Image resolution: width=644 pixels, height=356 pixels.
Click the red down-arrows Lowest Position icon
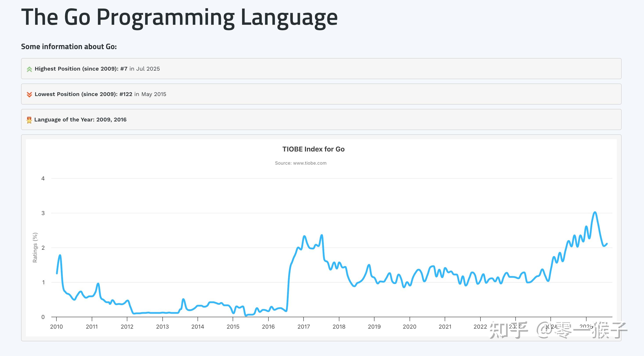pyautogui.click(x=29, y=94)
